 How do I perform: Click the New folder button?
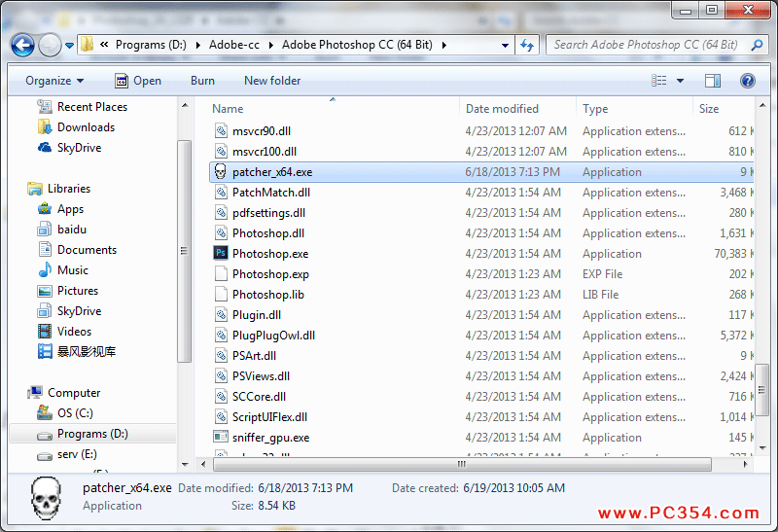tap(272, 81)
